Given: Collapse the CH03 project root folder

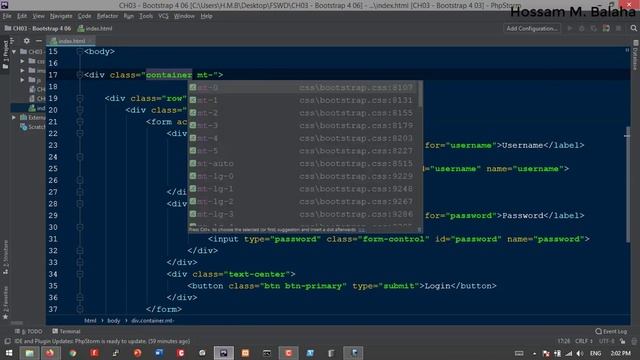Looking at the screenshot, I should click(x=14, y=52).
